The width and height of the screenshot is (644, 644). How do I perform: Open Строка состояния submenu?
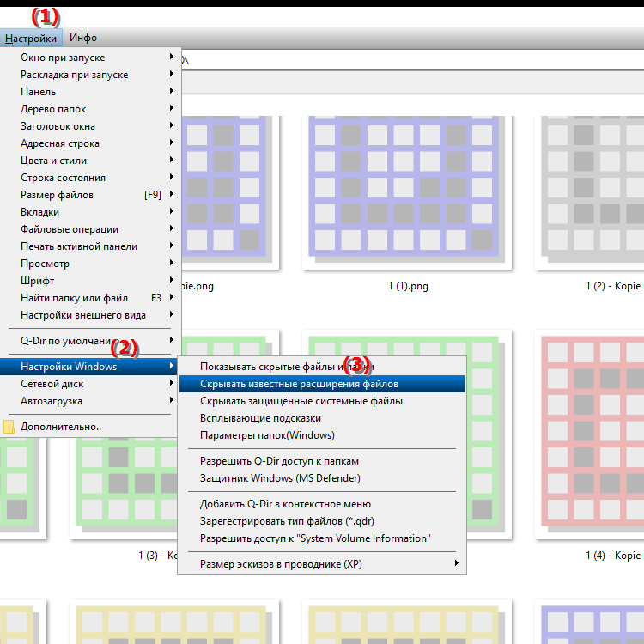point(90,178)
